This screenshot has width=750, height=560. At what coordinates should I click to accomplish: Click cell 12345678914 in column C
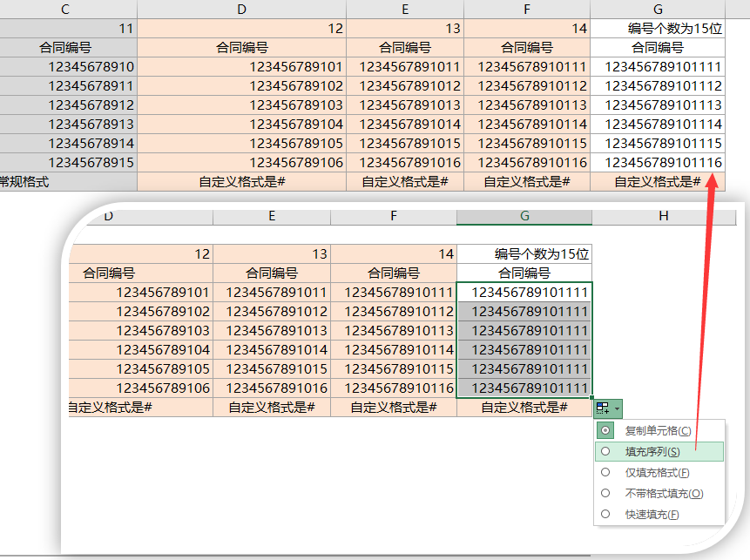(69, 143)
